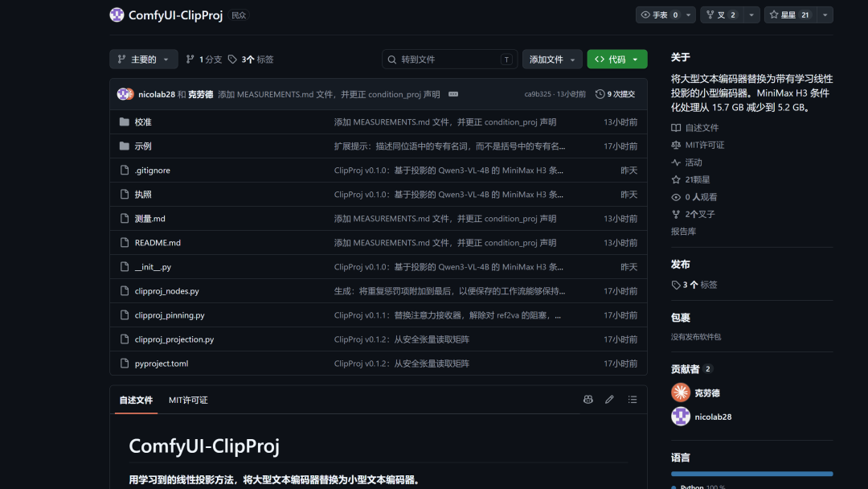Open the README.md file name
This screenshot has width=868, height=489.
tap(158, 243)
